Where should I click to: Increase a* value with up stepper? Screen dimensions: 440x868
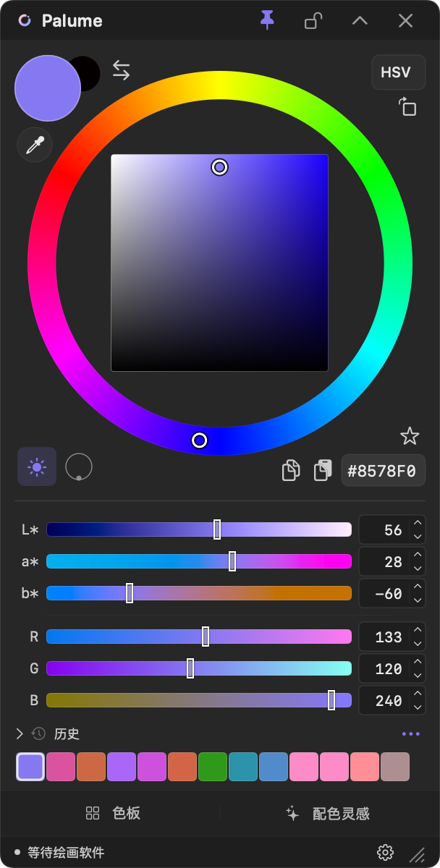[418, 555]
